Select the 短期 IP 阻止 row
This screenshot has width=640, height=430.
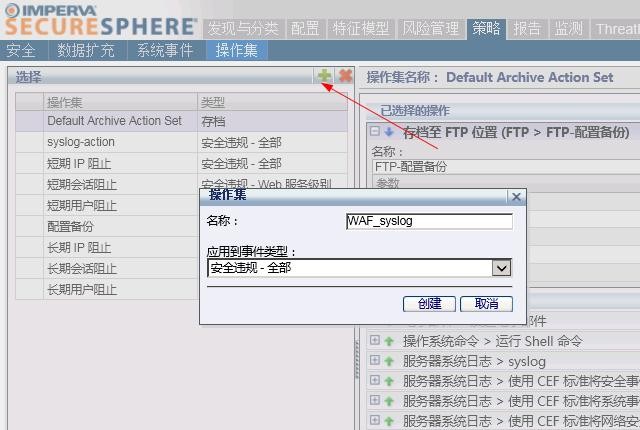click(182, 163)
